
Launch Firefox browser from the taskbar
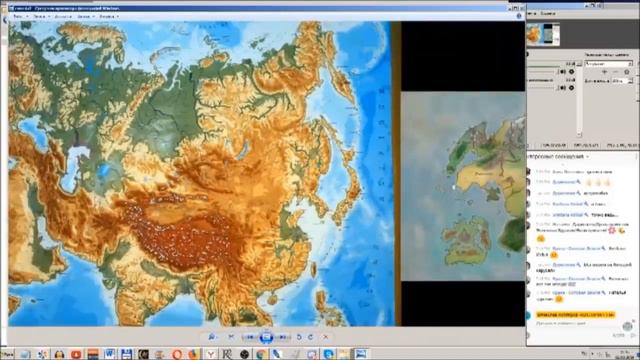point(193,354)
